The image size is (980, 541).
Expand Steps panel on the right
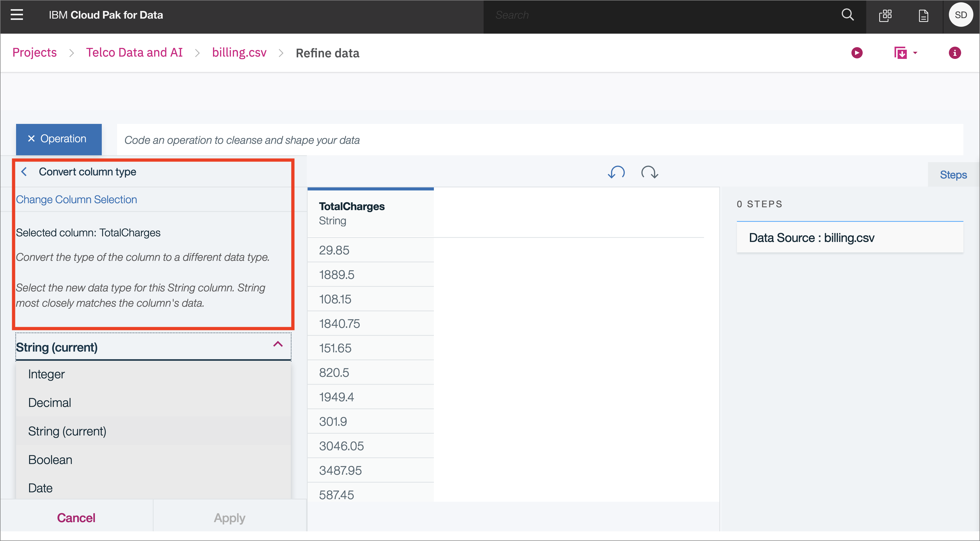(953, 175)
